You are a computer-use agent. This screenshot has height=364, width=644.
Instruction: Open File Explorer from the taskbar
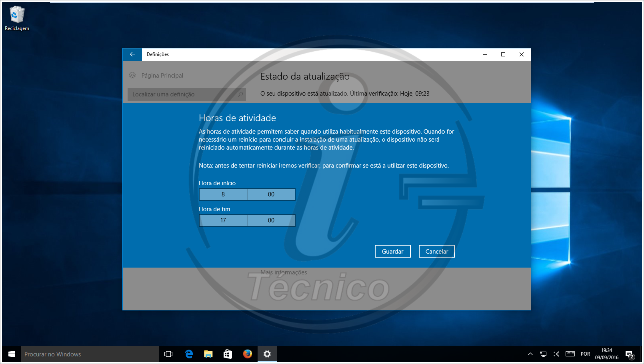[x=208, y=354]
